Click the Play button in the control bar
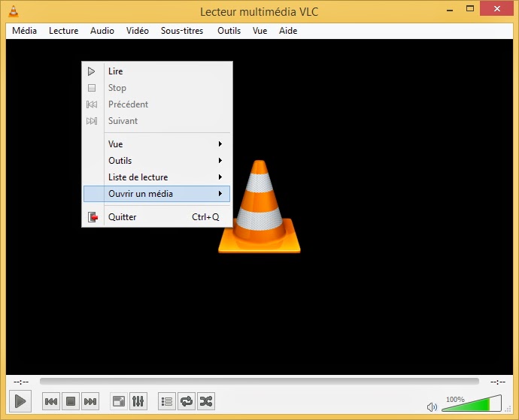This screenshot has width=519, height=420. pos(20,401)
